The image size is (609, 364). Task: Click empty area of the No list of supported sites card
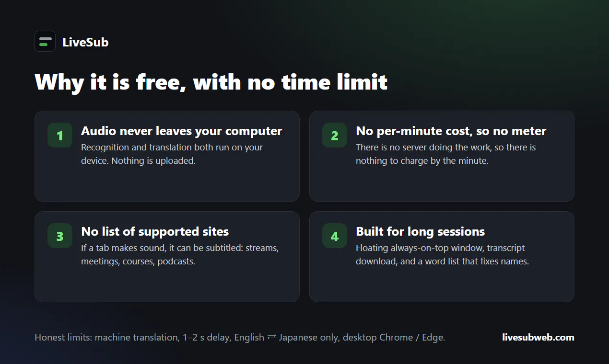click(x=167, y=285)
